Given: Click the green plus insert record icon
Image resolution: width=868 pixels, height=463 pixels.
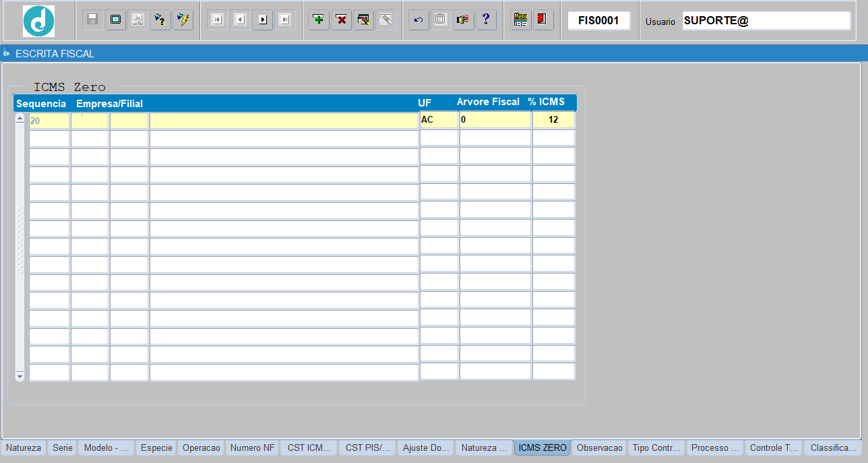Looking at the screenshot, I should [319, 20].
